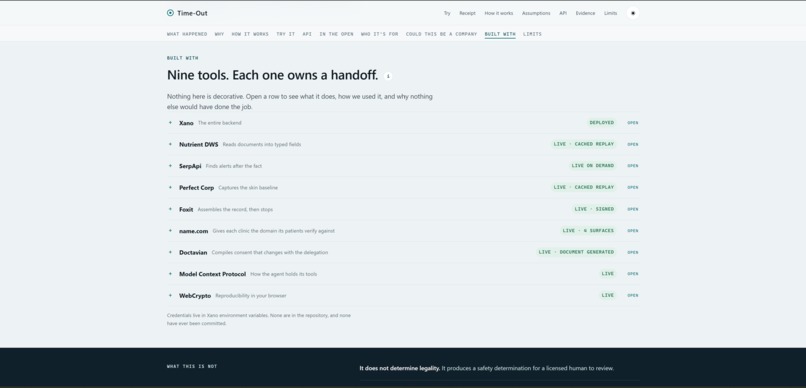806x388 pixels.
Task: Toggle the dark mode theme button
Action: [633, 13]
